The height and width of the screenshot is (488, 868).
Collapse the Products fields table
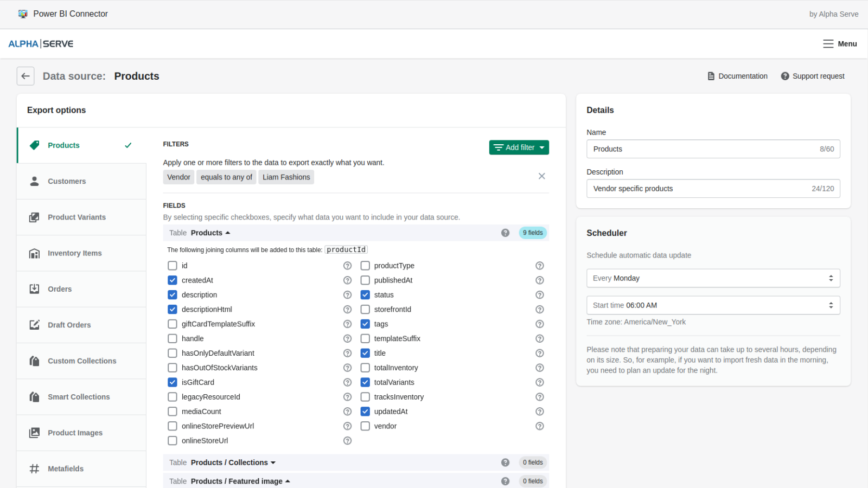point(227,233)
